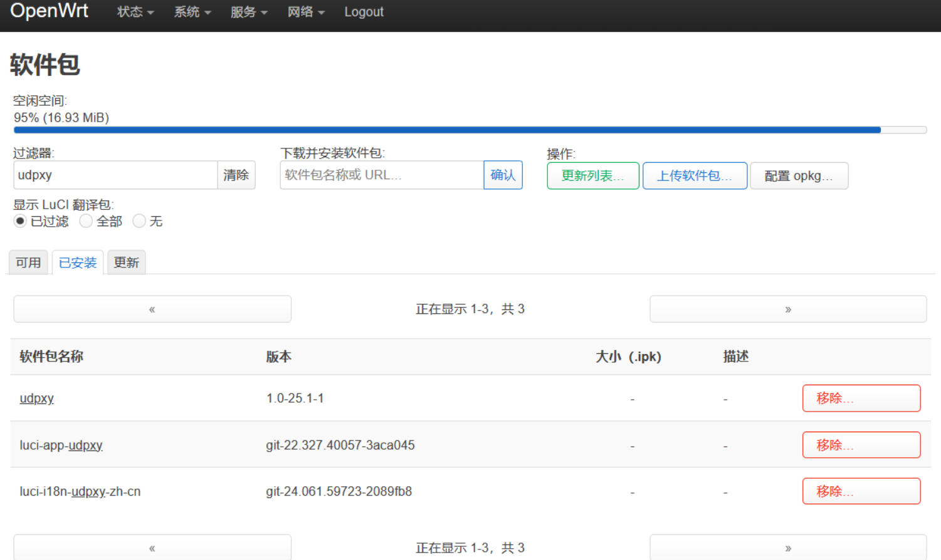Click version git-24.061.59723-2089fb8
The image size is (941, 560).
tap(339, 492)
